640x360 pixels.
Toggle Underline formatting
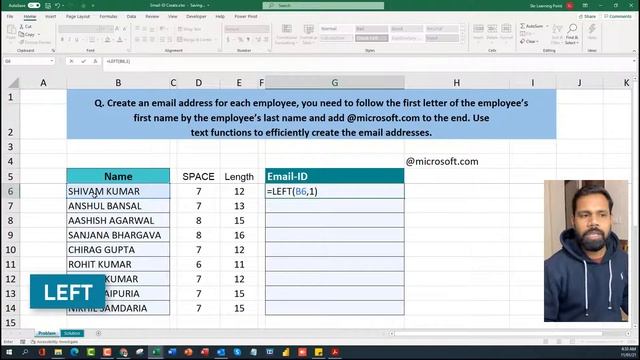76,40
